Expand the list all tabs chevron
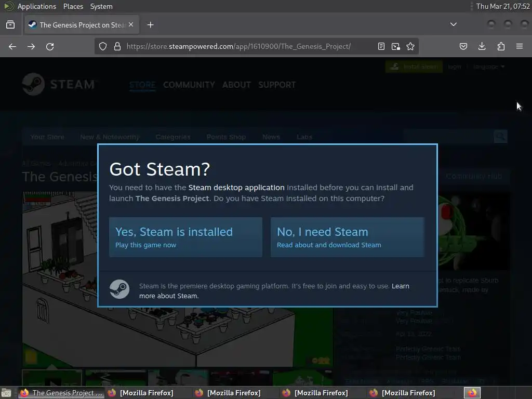532x399 pixels. coord(453,24)
